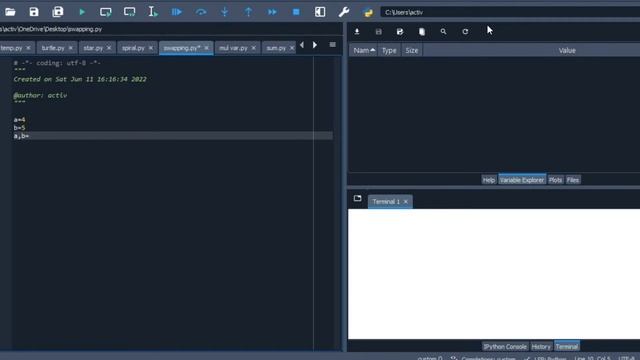Place cursor on the line a=4
Image resolution: width=640 pixels, height=360 pixels.
click(x=19, y=120)
